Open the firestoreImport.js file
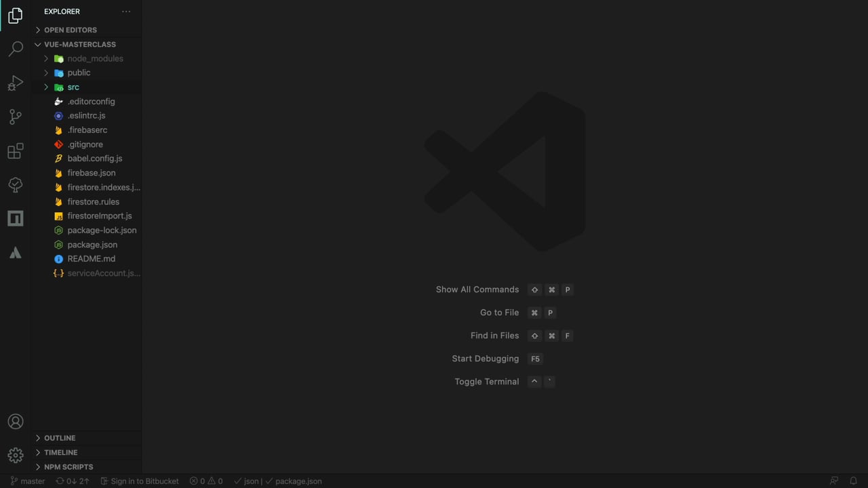This screenshot has height=488, width=868. click(86, 216)
